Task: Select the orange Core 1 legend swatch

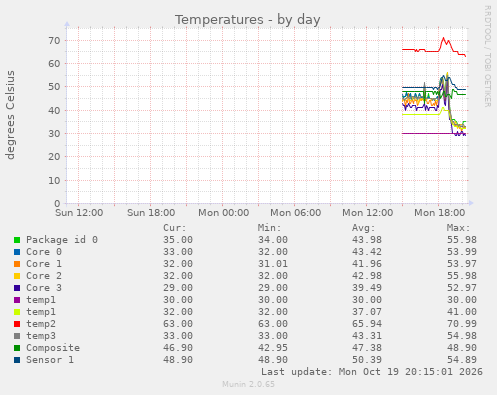Action: (x=17, y=264)
